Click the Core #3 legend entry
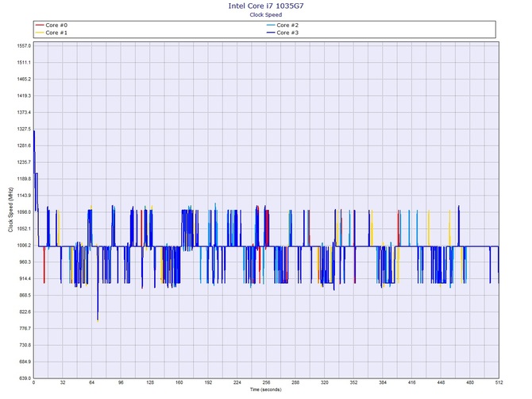The image size is (532, 399). (283, 33)
